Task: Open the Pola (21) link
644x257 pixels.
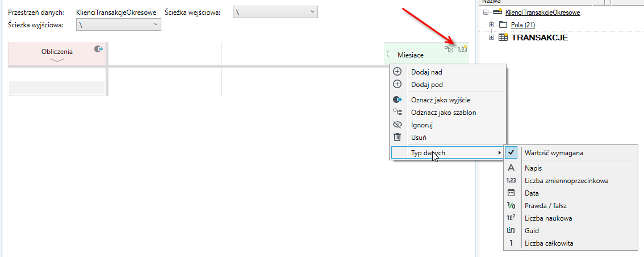Action: point(523,25)
